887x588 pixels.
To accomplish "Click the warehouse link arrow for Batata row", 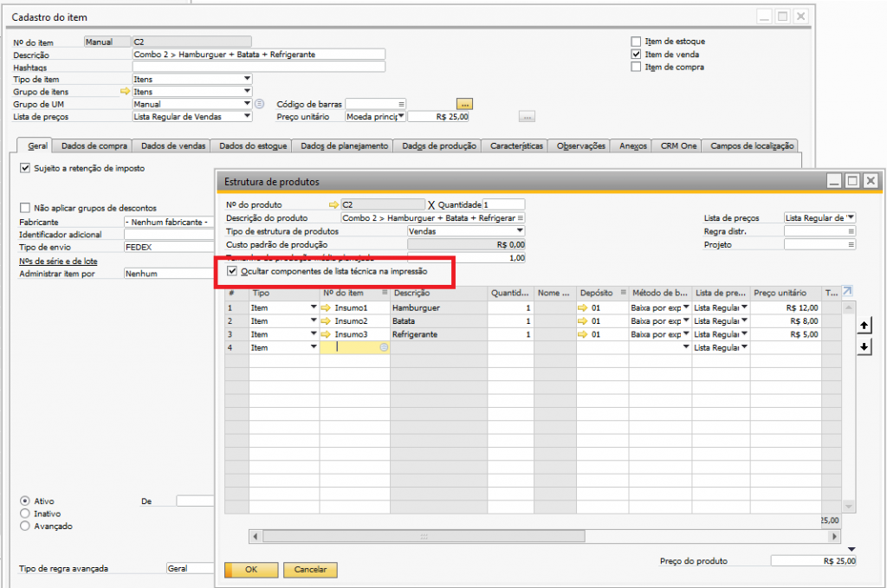I will [x=583, y=320].
